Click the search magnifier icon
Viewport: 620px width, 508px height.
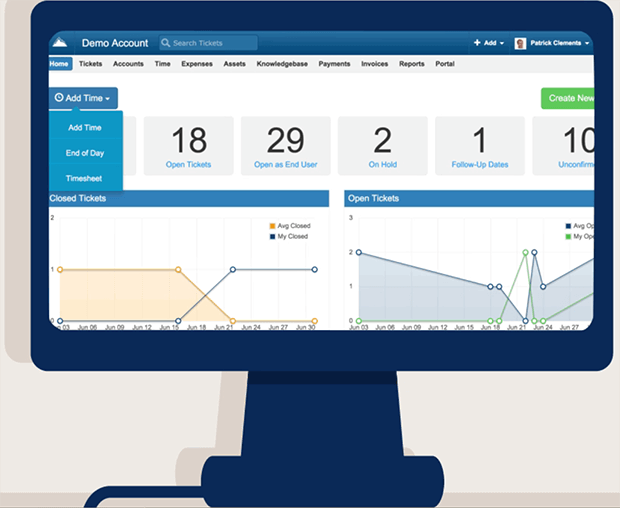click(x=166, y=43)
